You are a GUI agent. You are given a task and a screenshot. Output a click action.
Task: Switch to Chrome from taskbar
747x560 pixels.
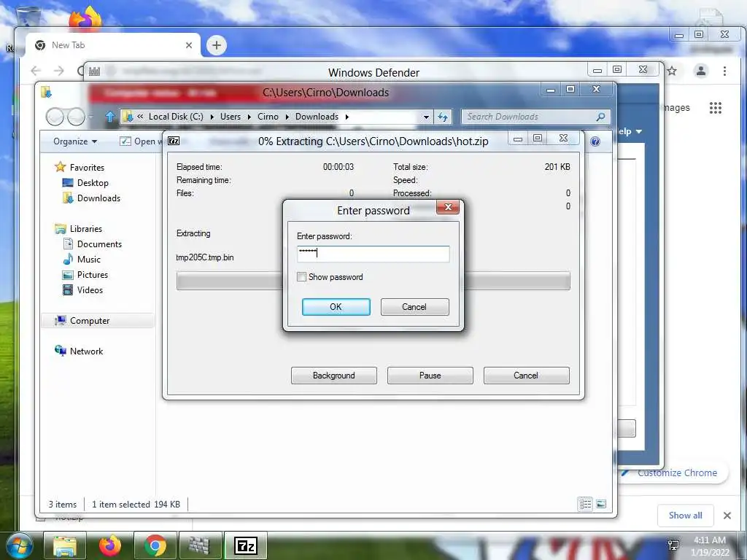(x=155, y=545)
